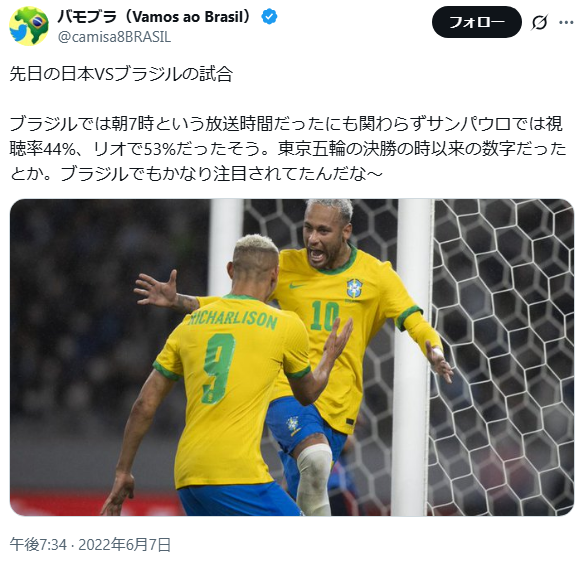Open the バモブラ profile avatar
587x563 pixels.
pyautogui.click(x=29, y=26)
